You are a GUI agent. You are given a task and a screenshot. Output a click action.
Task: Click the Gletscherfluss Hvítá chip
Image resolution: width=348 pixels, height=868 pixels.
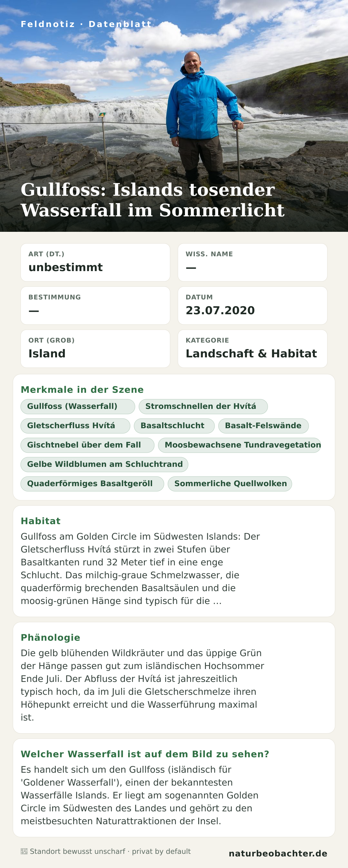pos(75,426)
